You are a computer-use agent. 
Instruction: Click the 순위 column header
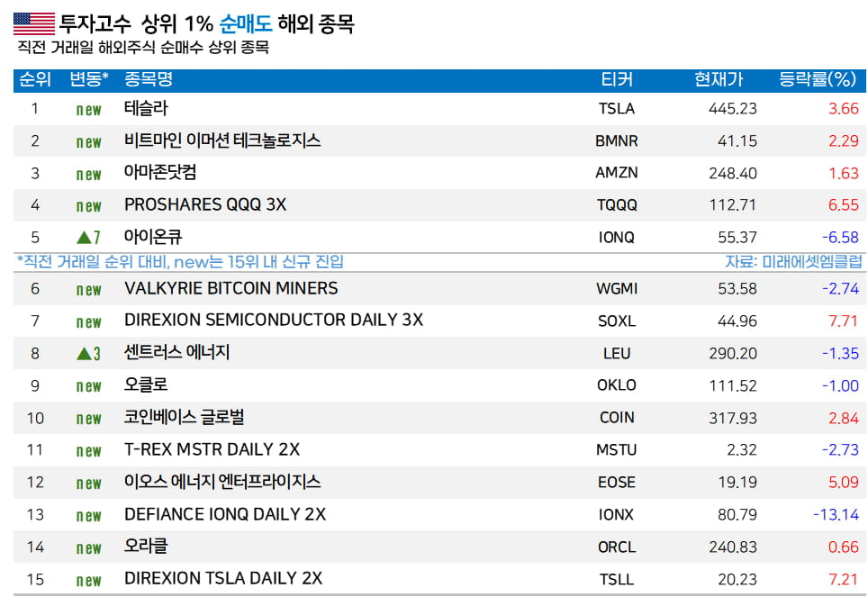click(35, 79)
